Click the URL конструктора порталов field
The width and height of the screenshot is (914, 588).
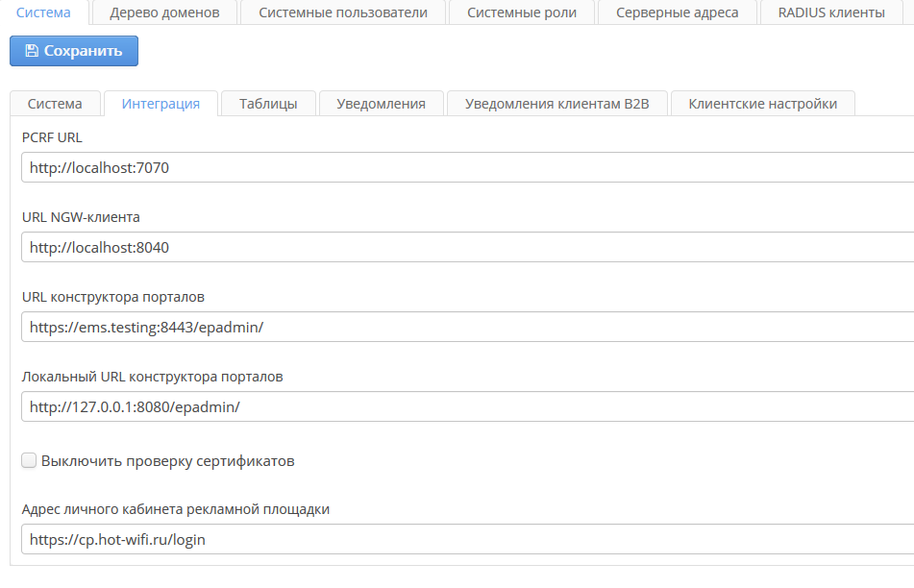(x=467, y=327)
